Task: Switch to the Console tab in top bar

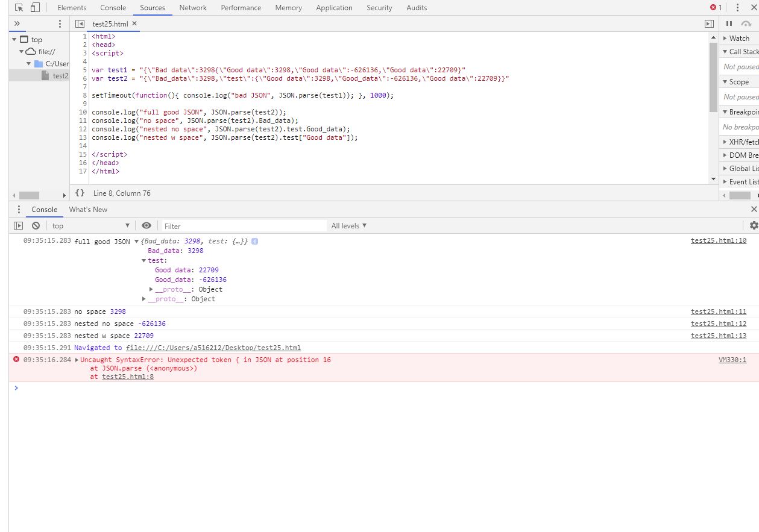Action: [x=113, y=8]
